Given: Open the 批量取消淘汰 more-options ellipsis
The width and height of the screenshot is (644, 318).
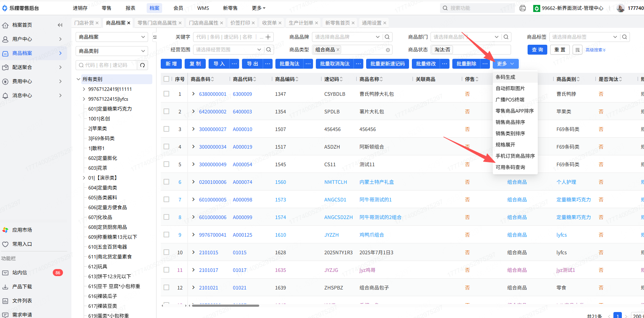Looking at the screenshot, I should click(358, 64).
